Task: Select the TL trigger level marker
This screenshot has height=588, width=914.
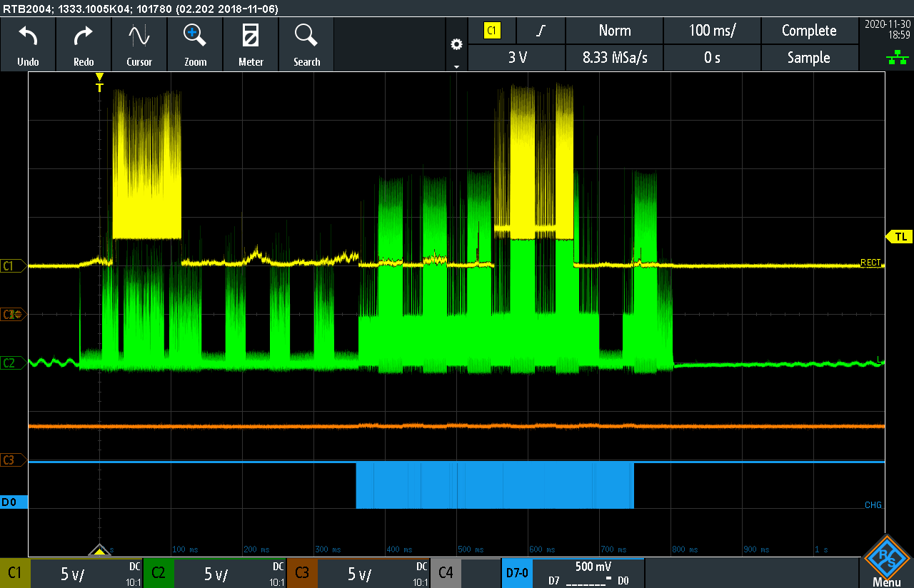Action: (x=899, y=236)
